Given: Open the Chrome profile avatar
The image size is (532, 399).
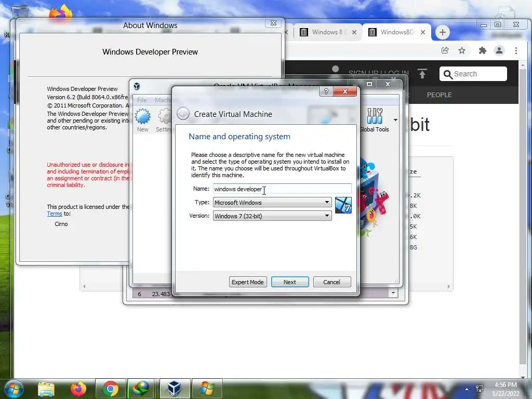Looking at the screenshot, I should pyautogui.click(x=499, y=50).
